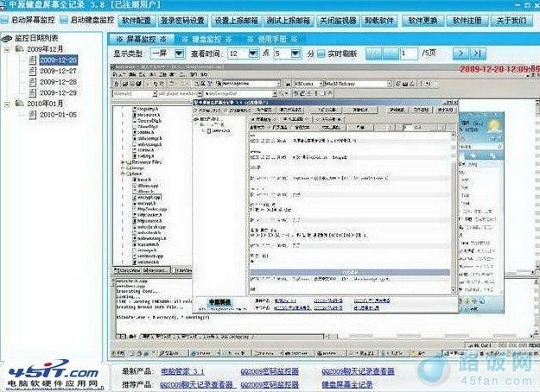Toggle the 实时刷新 checkbox
Image resolution: width=540 pixels, height=392 pixels.
point(321,54)
